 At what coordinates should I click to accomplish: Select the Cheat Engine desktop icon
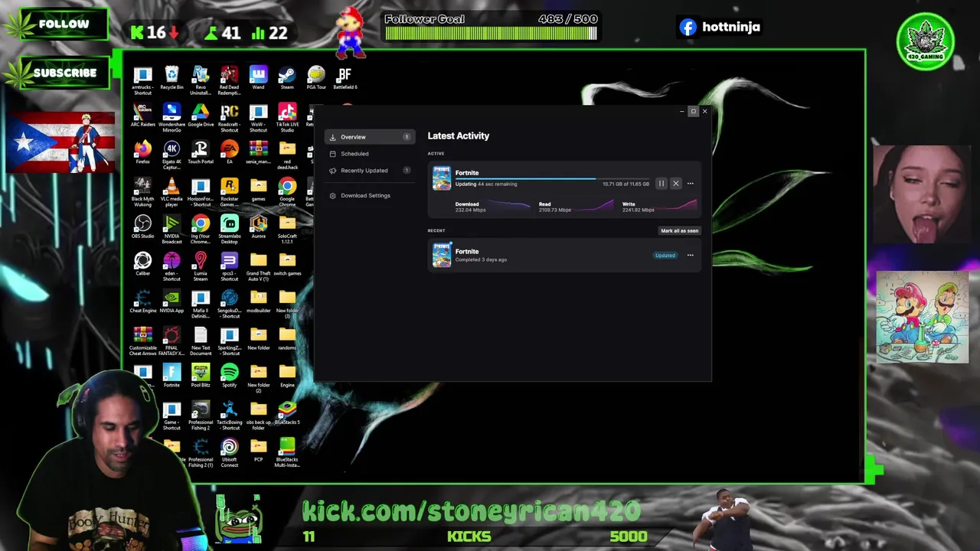click(142, 301)
